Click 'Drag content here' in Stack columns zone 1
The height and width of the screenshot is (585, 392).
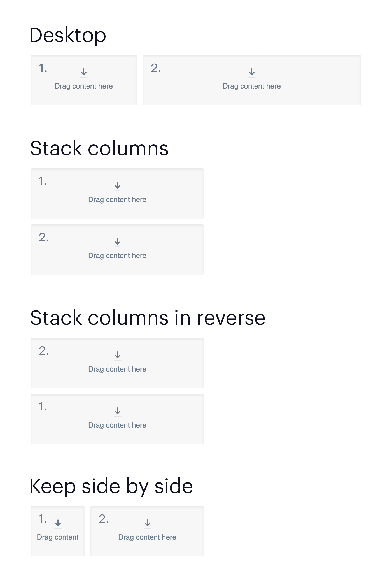tap(117, 199)
